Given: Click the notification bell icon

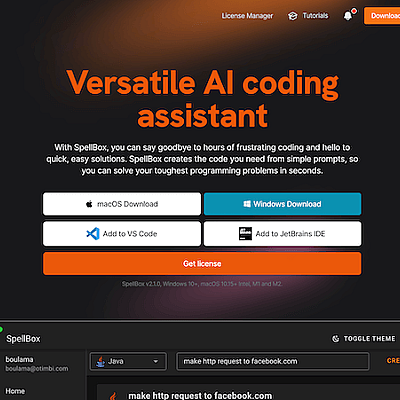Looking at the screenshot, I should [348, 16].
